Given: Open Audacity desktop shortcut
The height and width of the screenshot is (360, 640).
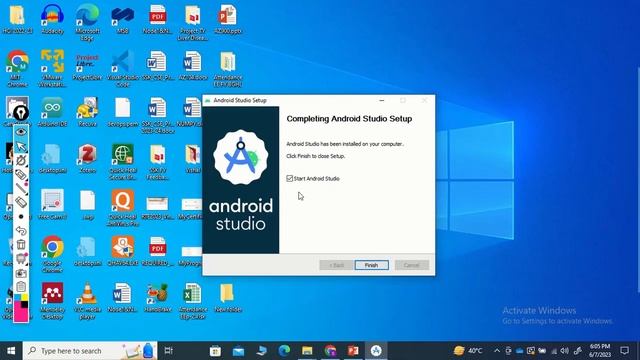Looking at the screenshot, I should tap(52, 19).
